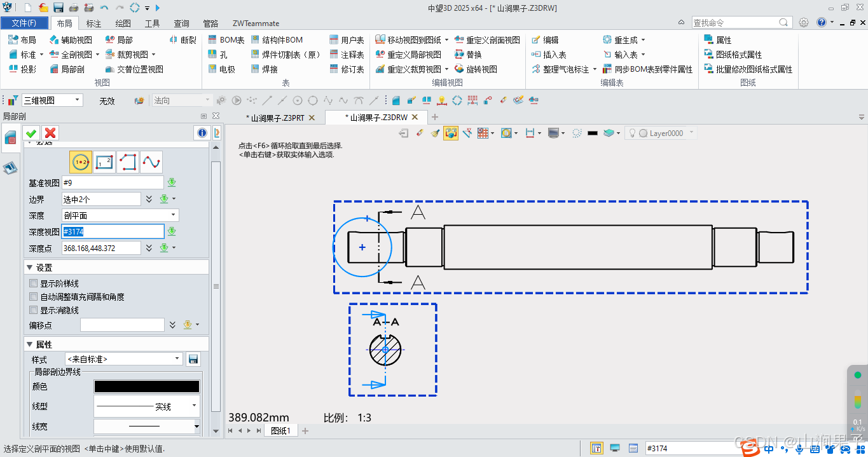Switch to the ZWTeammate ribbon tab
Viewport: 868px width, 457px height.
pos(256,24)
